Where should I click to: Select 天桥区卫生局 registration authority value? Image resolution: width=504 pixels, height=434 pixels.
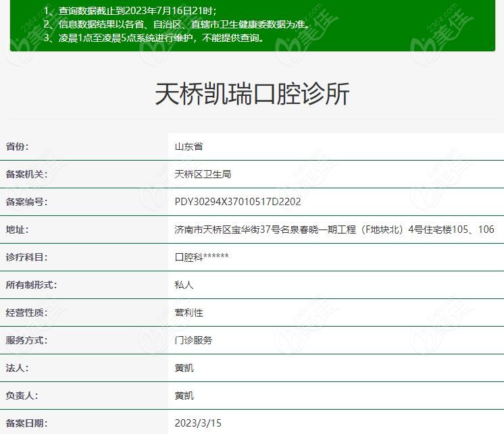pos(203,174)
